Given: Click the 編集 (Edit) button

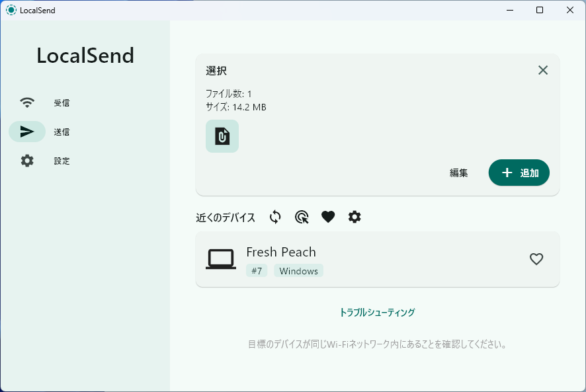Looking at the screenshot, I should coord(458,173).
